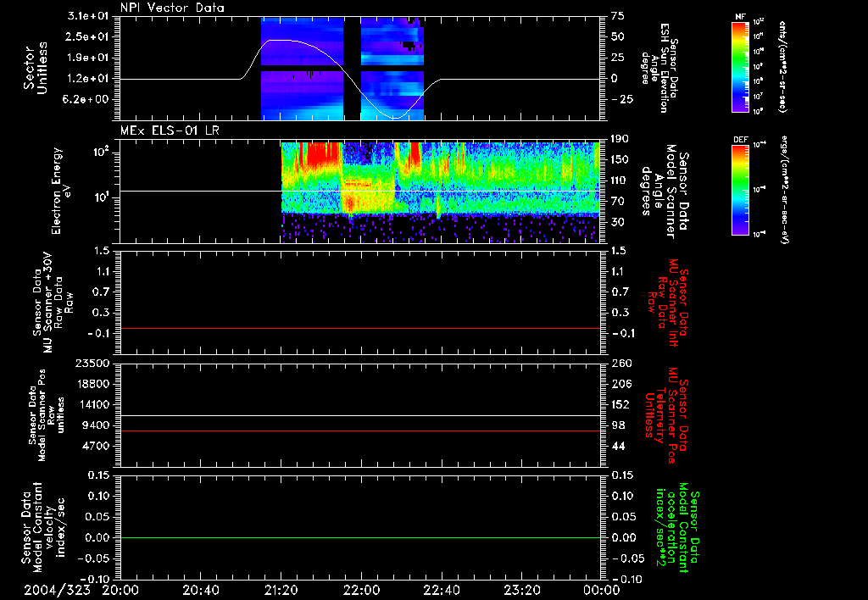Click the '260' telemetry tick value
Viewport: 868px width, 600px height.
pyautogui.click(x=620, y=363)
